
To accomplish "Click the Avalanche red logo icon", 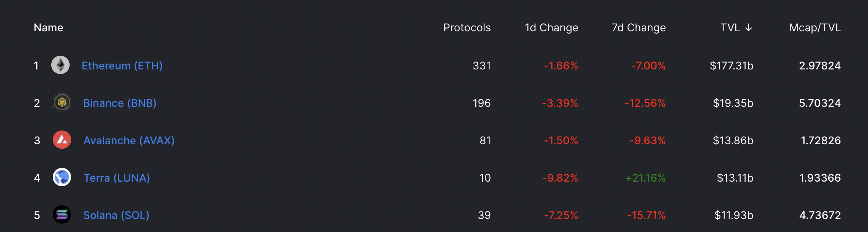I will point(62,140).
